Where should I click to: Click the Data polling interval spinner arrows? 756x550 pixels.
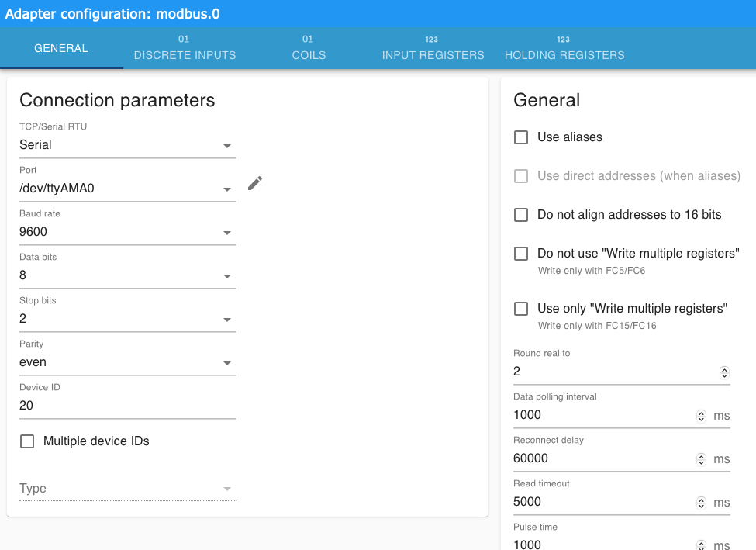coord(701,416)
